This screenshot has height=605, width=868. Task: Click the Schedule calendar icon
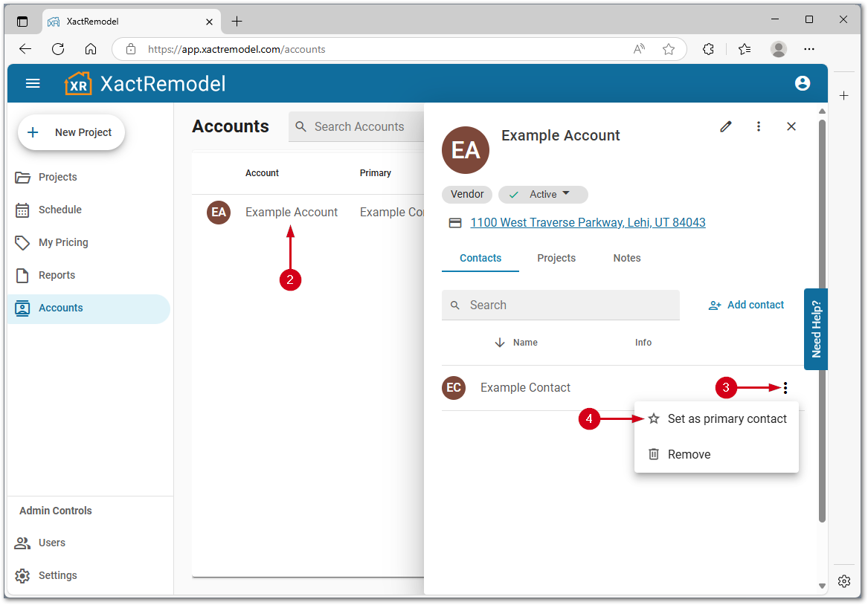point(23,210)
